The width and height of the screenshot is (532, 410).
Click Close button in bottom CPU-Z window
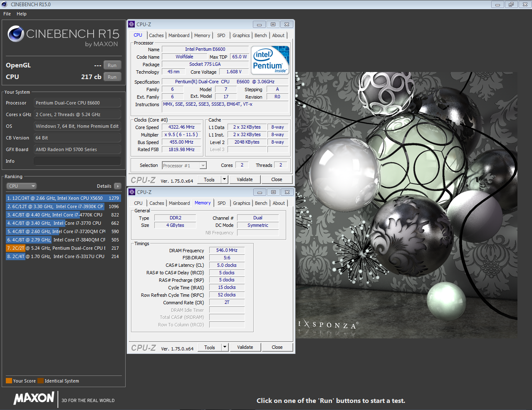click(x=277, y=347)
